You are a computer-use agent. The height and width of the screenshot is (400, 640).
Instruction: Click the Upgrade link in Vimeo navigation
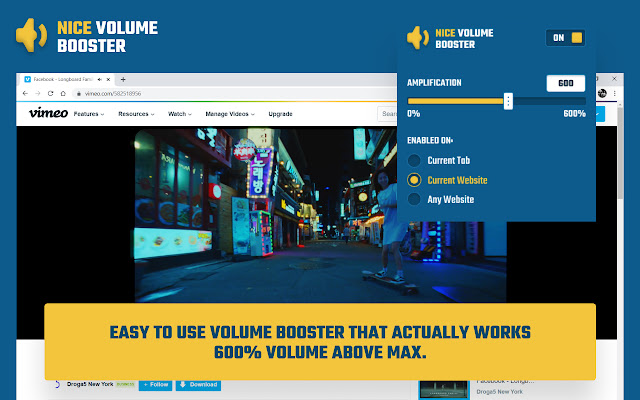tap(280, 114)
